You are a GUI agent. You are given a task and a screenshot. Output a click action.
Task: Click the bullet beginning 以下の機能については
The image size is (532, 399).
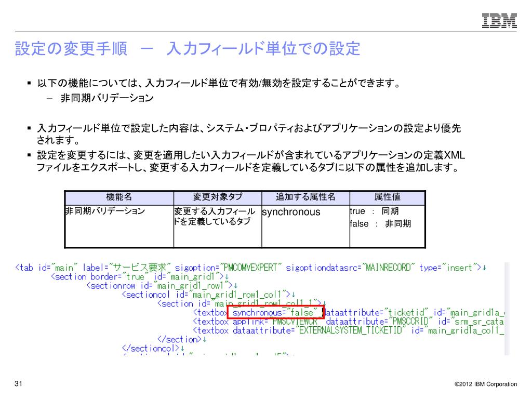(219, 83)
